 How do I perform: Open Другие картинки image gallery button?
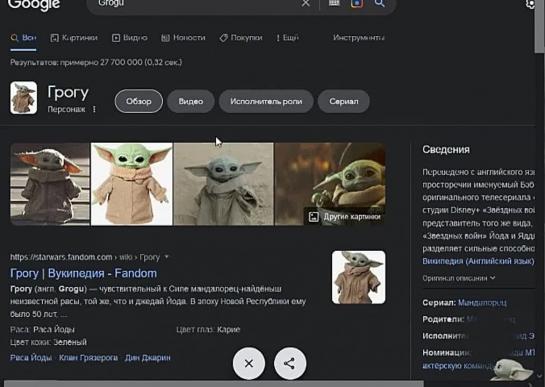pyautogui.click(x=345, y=217)
